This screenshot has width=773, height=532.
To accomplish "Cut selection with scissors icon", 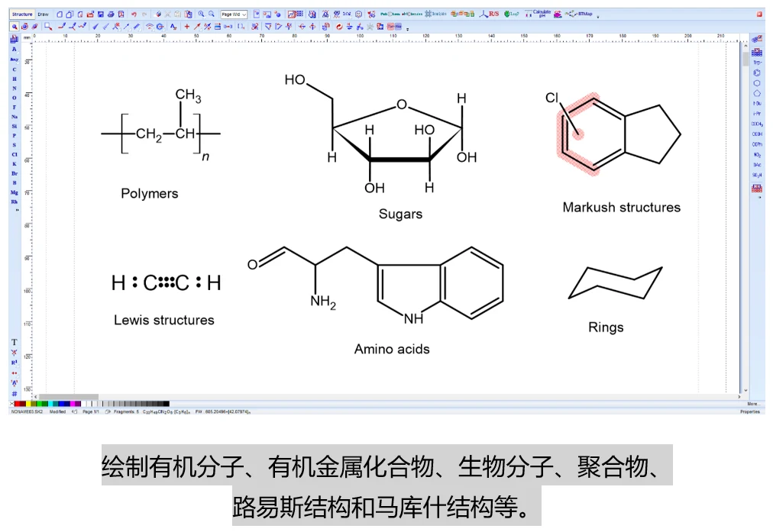I will [167, 15].
